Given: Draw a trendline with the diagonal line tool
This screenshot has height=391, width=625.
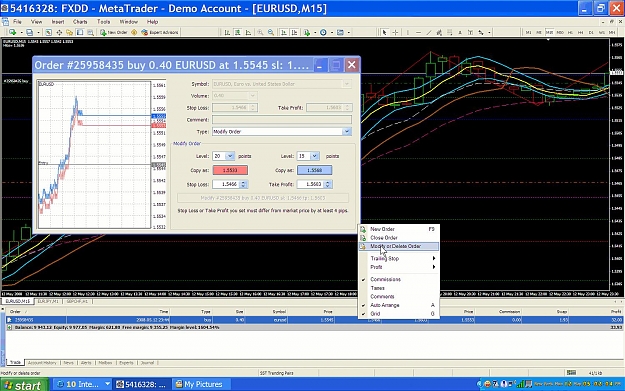Looking at the screenshot, I should click(x=429, y=32).
